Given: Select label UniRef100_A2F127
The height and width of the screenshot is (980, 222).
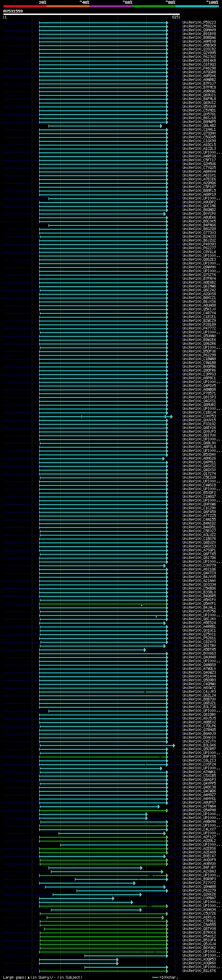Looking at the screenshot, I should (199, 837).
